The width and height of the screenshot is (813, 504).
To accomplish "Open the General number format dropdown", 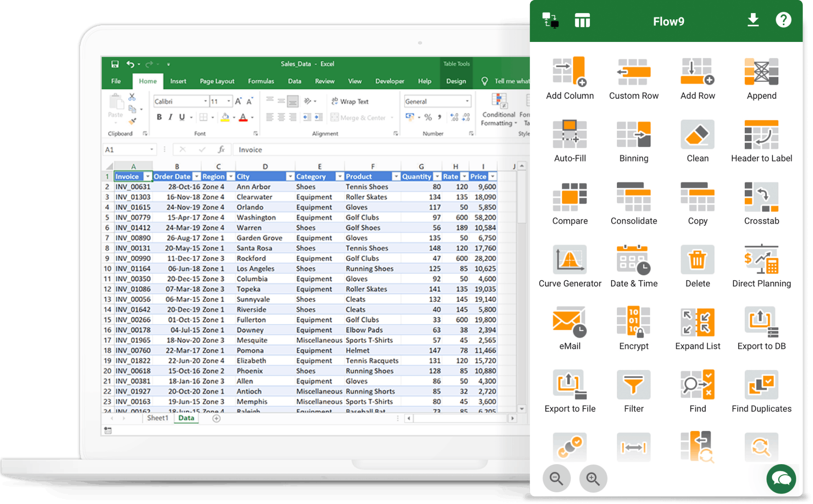I will [467, 101].
